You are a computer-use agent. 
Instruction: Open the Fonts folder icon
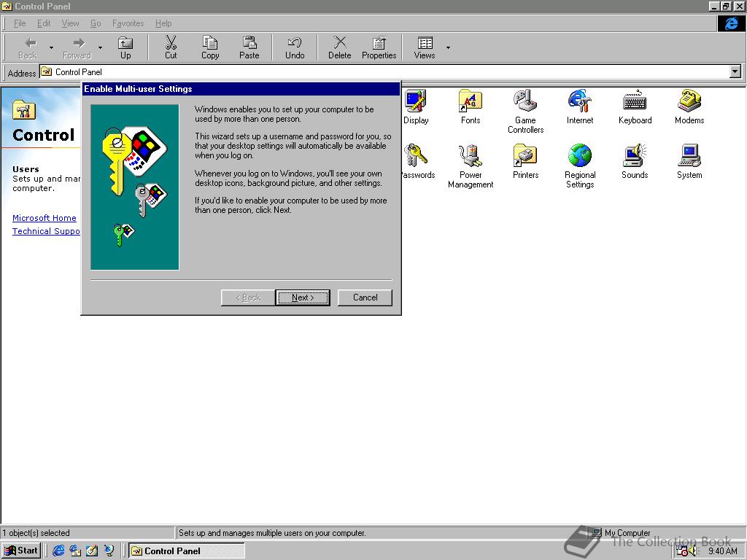point(471,107)
